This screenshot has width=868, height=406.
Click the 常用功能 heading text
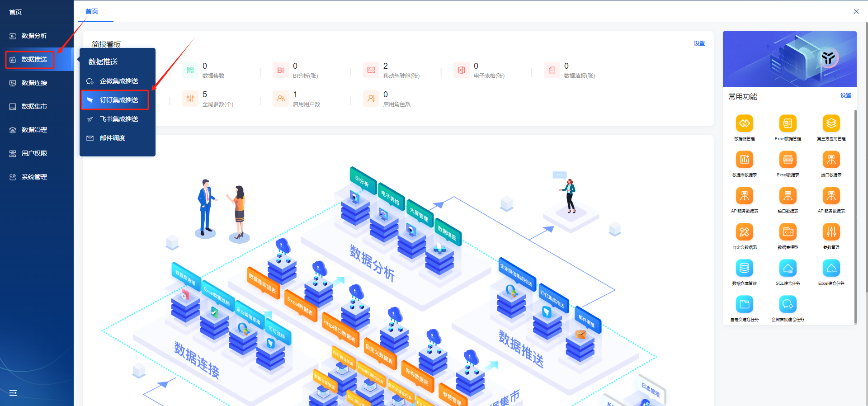pyautogui.click(x=743, y=96)
